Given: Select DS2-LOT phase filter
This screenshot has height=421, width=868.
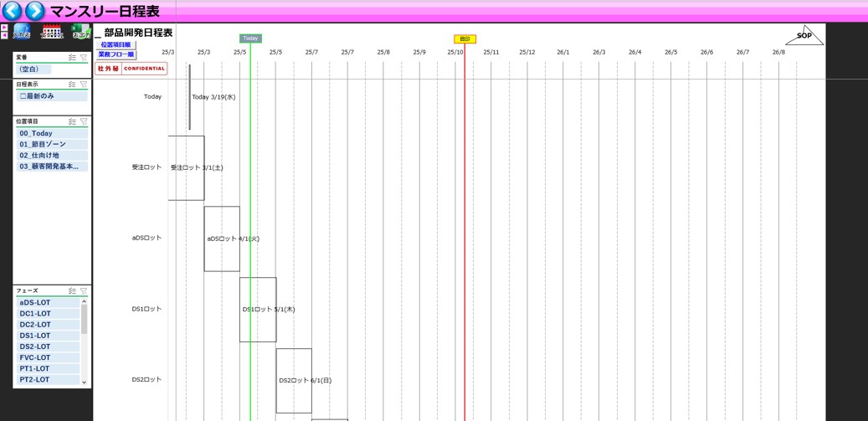Looking at the screenshot, I should [x=49, y=347].
